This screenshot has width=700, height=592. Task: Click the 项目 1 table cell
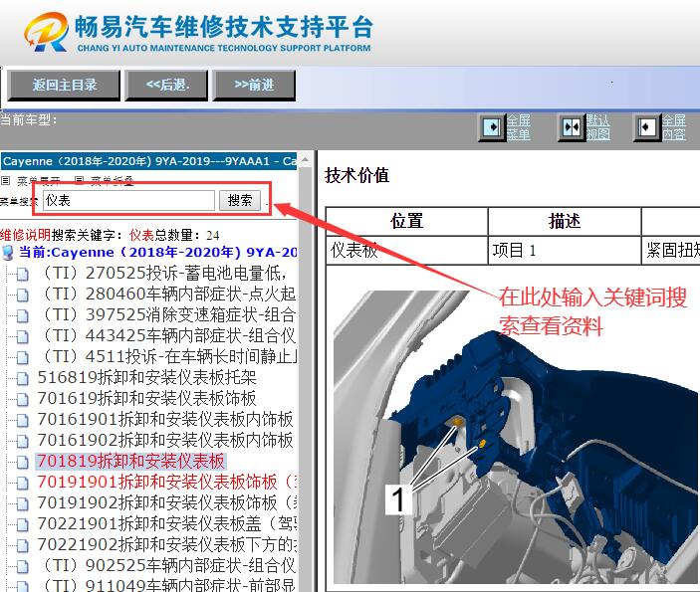coord(565,251)
